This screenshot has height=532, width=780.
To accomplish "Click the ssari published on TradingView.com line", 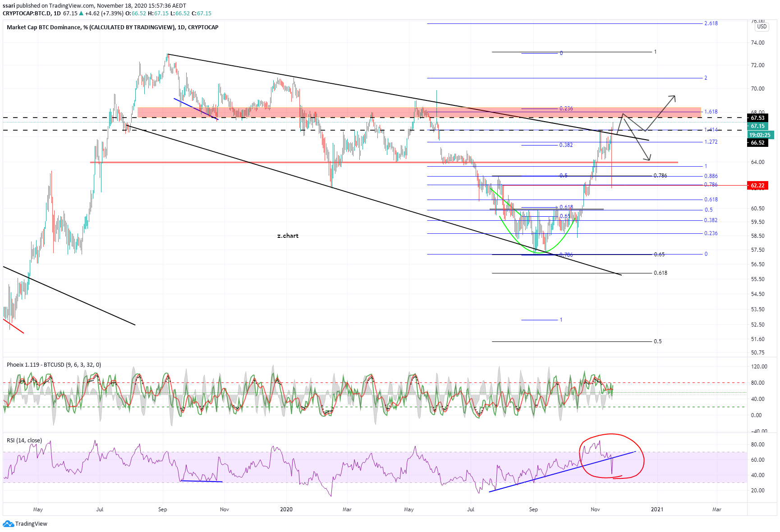I will point(94,6).
